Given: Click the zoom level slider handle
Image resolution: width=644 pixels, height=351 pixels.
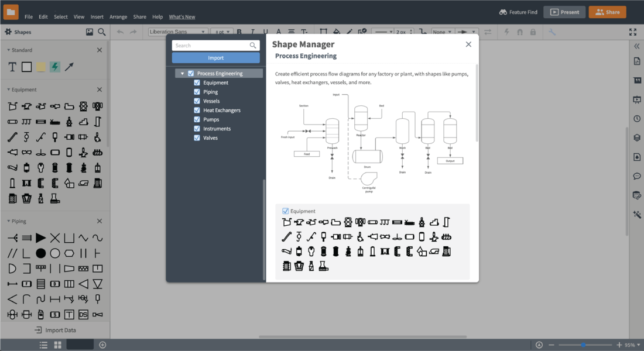Looking at the screenshot, I should (584, 345).
